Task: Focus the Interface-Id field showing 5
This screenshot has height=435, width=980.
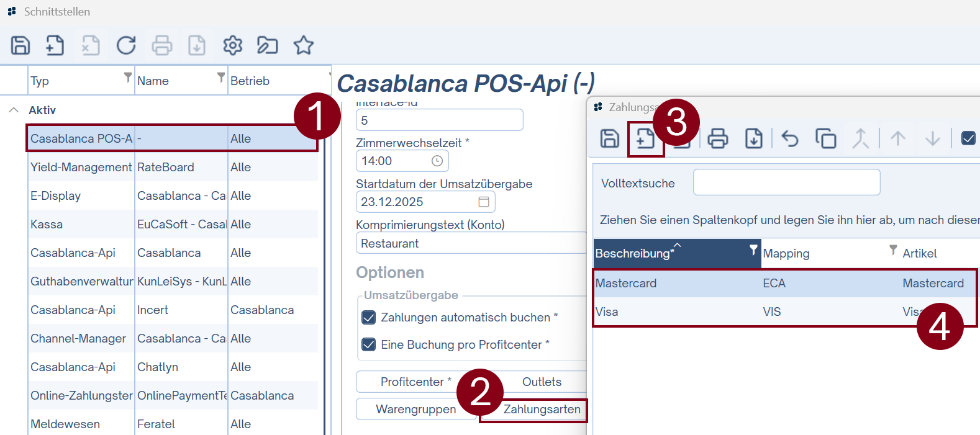Action: coord(439,120)
